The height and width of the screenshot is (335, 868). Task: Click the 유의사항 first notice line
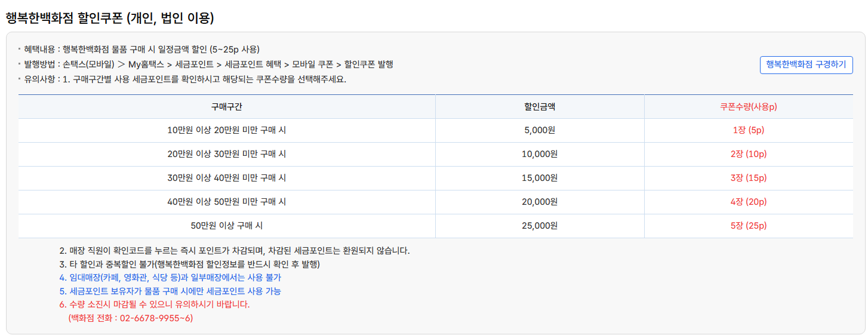pyautogui.click(x=185, y=79)
